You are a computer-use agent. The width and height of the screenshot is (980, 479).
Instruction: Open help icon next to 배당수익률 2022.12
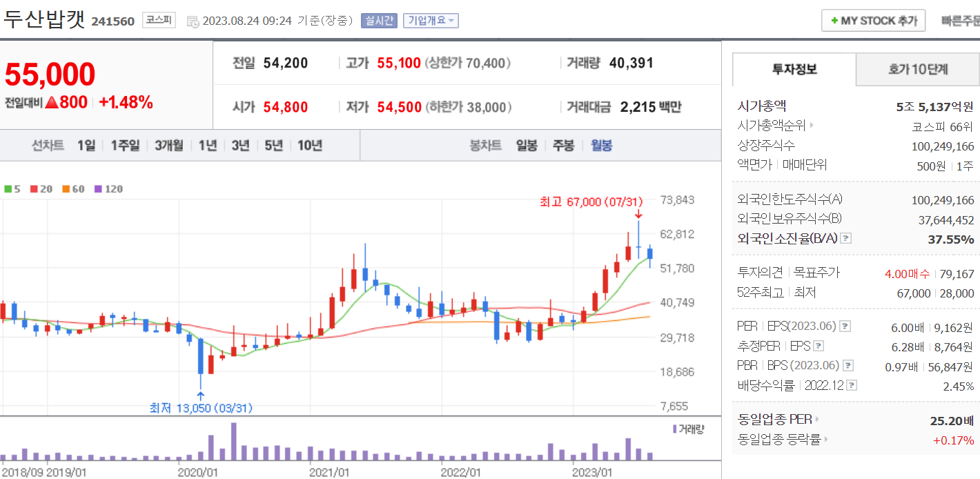[x=852, y=385]
